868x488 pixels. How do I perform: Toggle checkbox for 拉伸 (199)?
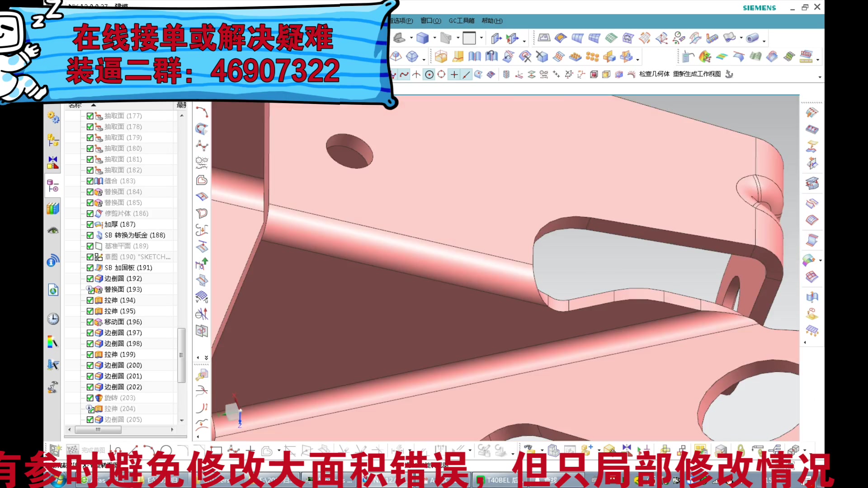(x=90, y=355)
